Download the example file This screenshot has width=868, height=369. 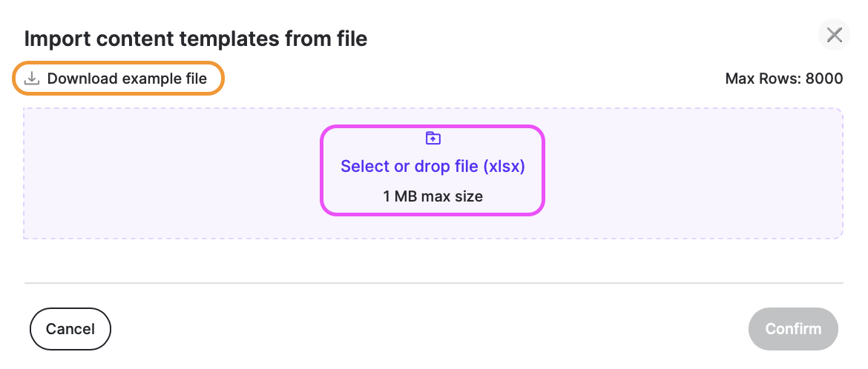118,79
